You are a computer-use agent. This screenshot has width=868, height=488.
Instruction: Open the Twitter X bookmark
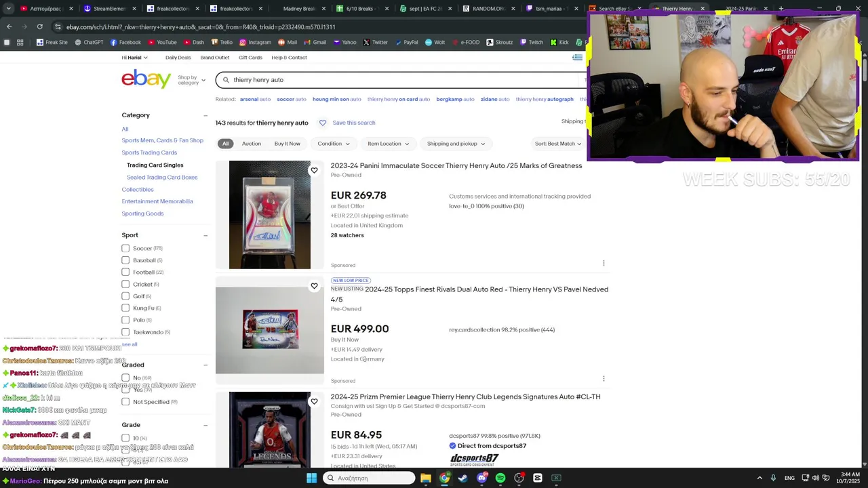coord(375,42)
